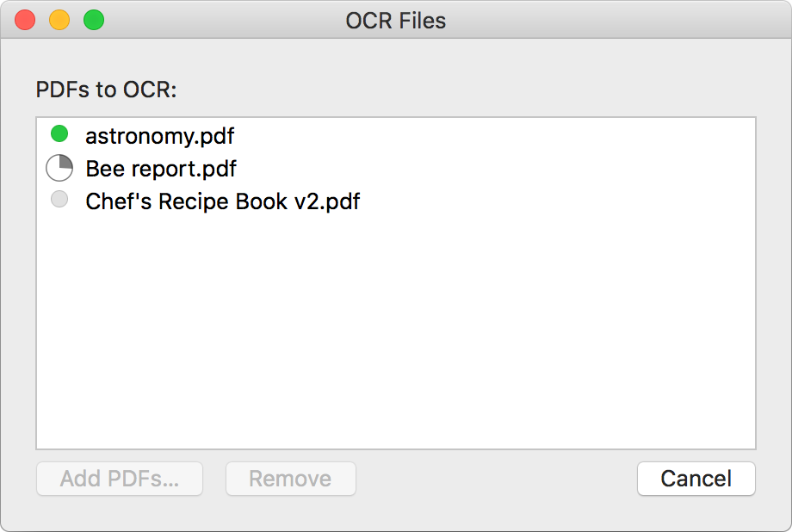Image resolution: width=792 pixels, height=532 pixels.
Task: Click the astronomy.pdf filename label
Action: click(x=159, y=135)
